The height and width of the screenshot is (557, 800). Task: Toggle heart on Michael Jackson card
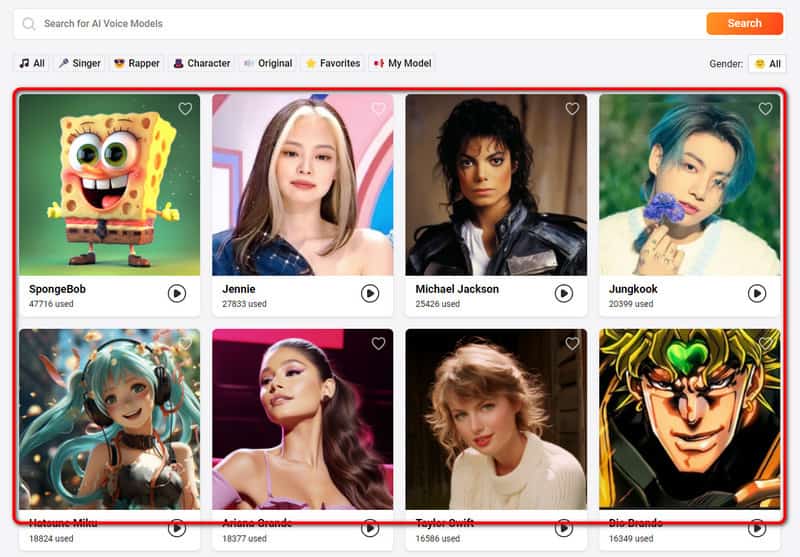[572, 109]
